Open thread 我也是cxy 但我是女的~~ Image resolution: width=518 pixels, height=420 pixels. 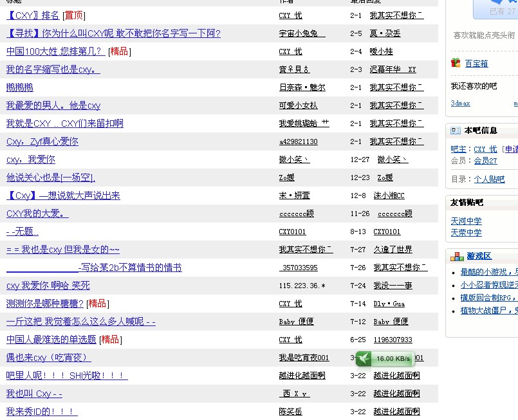(63, 250)
